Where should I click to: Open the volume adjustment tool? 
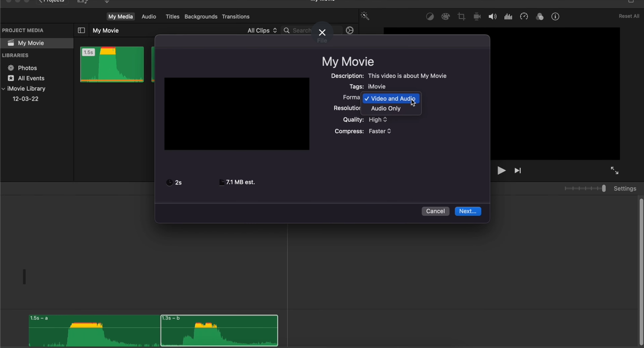pos(493,17)
